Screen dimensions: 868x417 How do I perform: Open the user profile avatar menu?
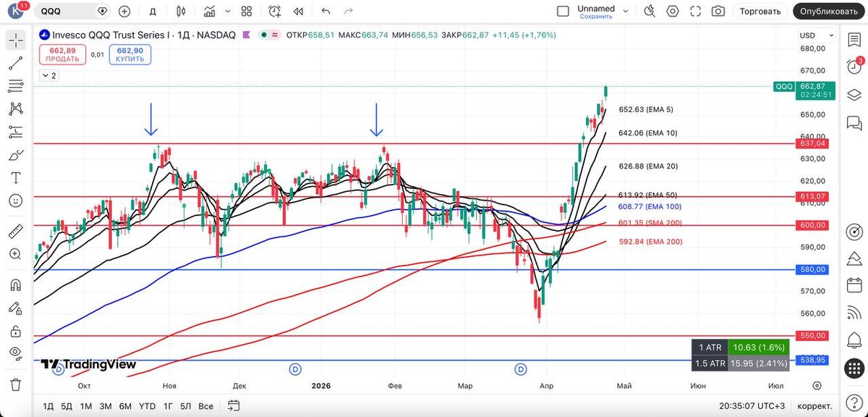(17, 11)
